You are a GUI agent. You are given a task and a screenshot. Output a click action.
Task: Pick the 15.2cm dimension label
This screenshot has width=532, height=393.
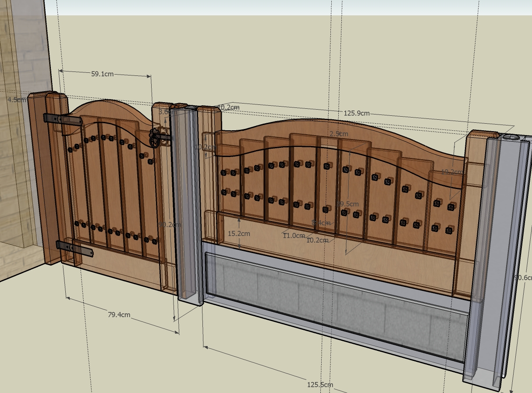pos(239,233)
